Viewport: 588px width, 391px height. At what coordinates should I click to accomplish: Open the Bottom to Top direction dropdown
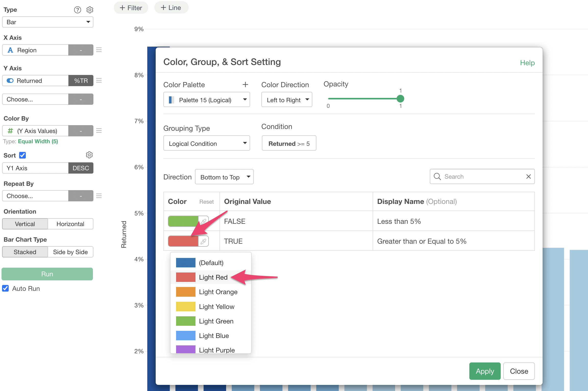(224, 177)
